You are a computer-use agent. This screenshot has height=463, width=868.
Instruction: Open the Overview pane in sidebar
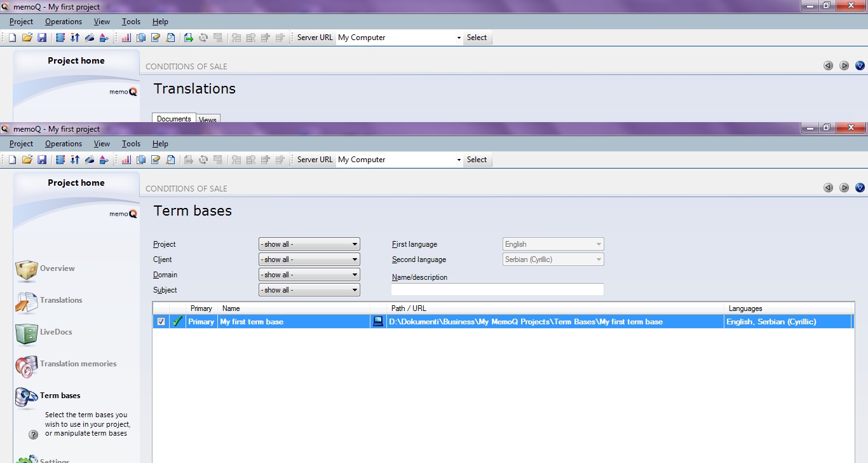(44, 269)
